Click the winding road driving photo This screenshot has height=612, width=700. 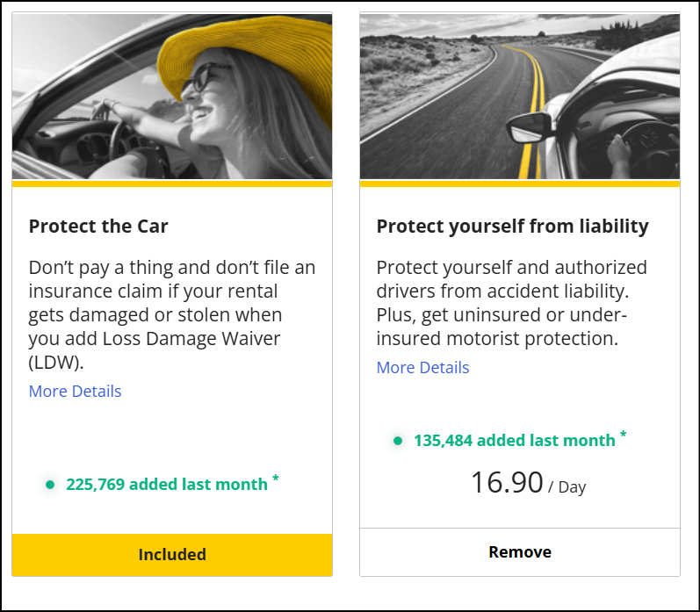tap(520, 97)
